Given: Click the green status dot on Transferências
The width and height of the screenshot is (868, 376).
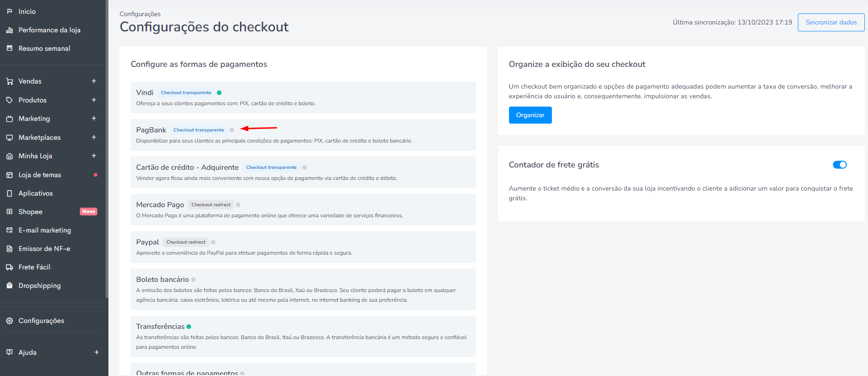Looking at the screenshot, I should pyautogui.click(x=189, y=327).
